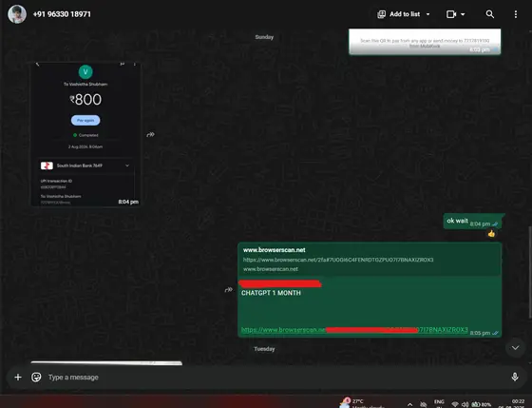The image size is (532, 408).
Task: Open the www.browserscan.net link preview card
Action: coord(370,259)
